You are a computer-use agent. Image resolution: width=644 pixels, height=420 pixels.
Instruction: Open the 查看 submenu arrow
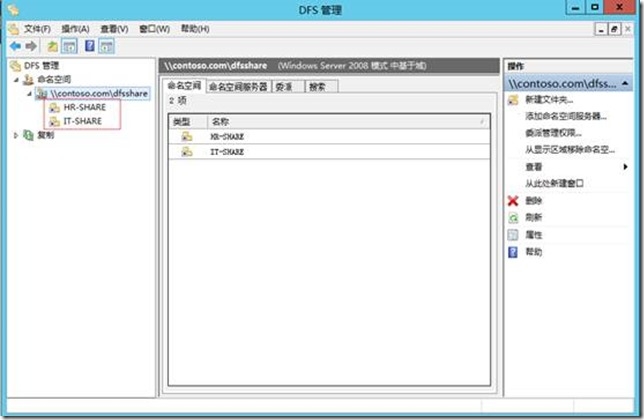coord(626,167)
